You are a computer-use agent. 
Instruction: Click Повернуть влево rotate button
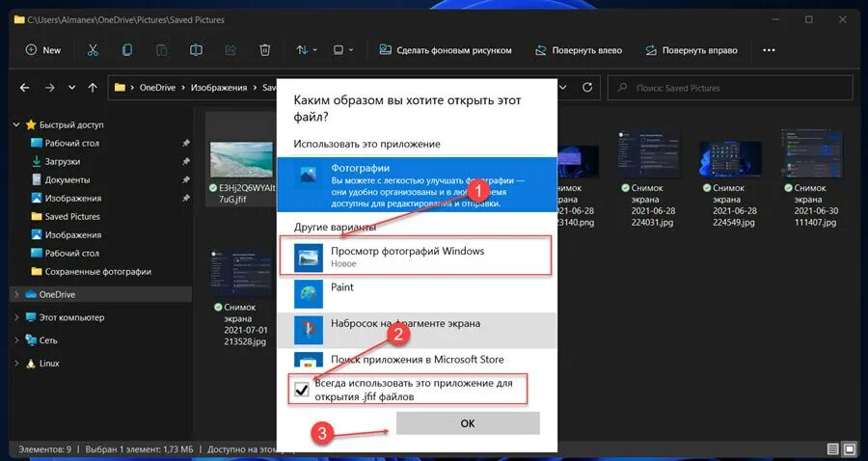click(x=579, y=50)
